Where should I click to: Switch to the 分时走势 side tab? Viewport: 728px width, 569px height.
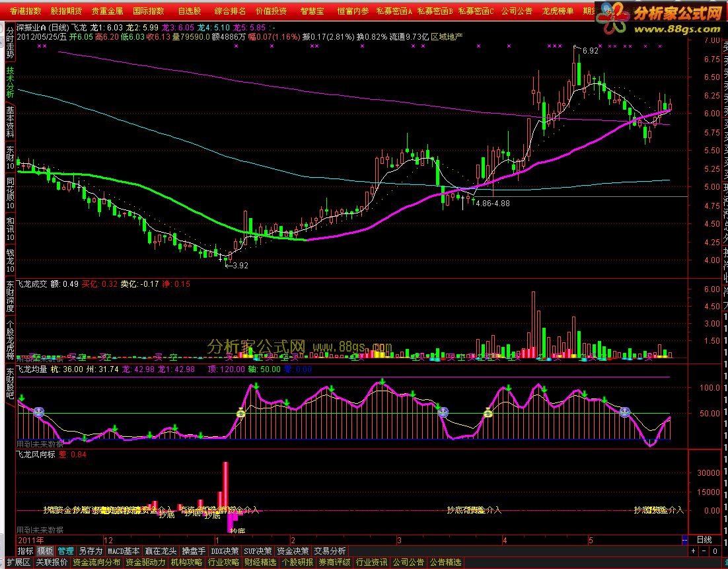click(x=10, y=42)
